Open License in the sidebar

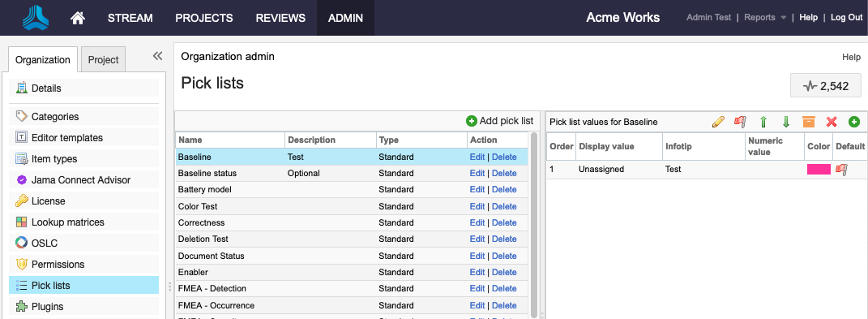pyautogui.click(x=84, y=200)
